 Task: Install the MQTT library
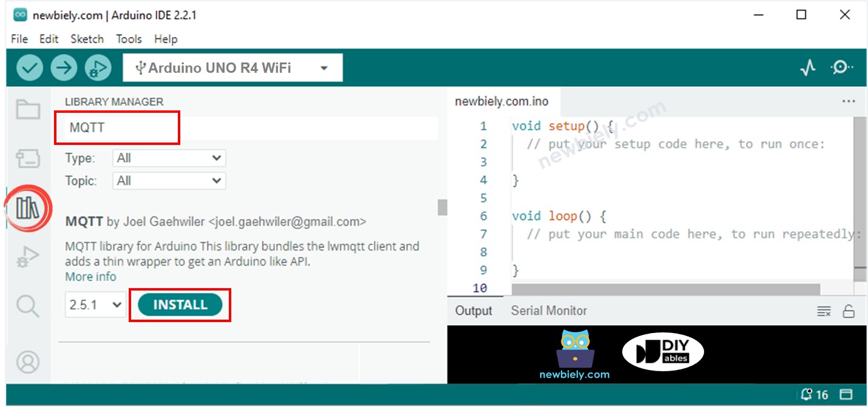point(179,305)
